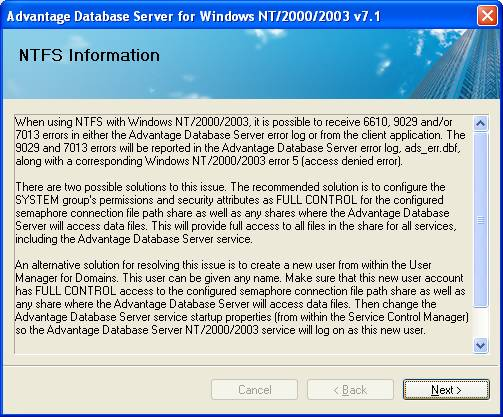Click 'Service Control Manager' in the last paragraph
Image resolution: width=503 pixels, height=417 pixels.
pos(407,317)
